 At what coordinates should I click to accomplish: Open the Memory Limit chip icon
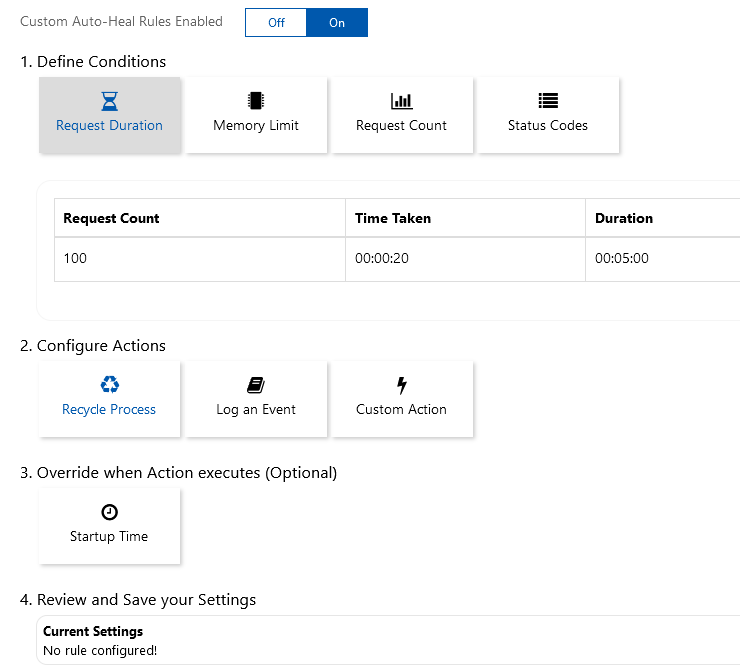(256, 101)
